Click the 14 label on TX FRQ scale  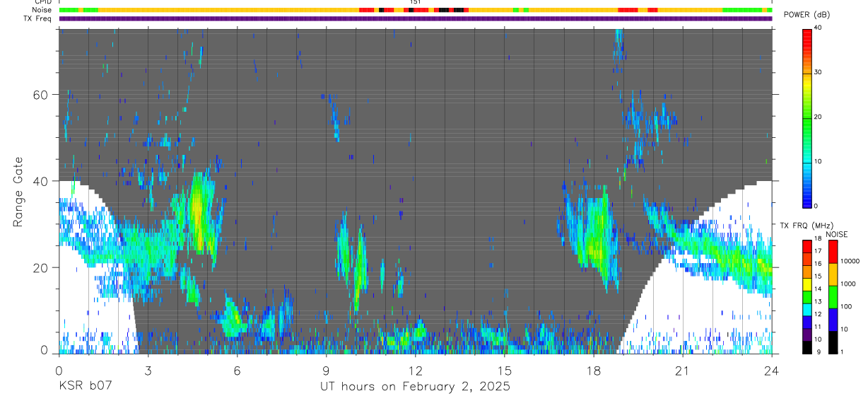click(x=818, y=289)
